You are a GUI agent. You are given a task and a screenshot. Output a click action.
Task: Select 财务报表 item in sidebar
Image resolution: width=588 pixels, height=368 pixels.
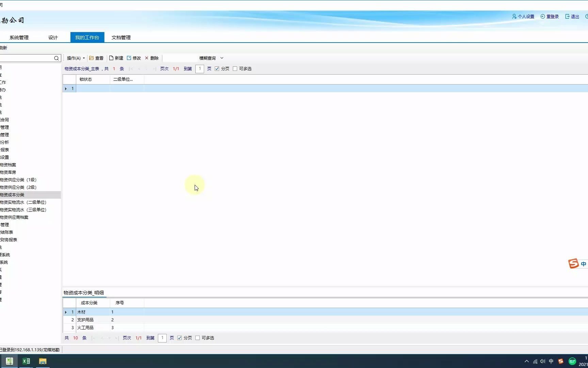pyautogui.click(x=9, y=240)
